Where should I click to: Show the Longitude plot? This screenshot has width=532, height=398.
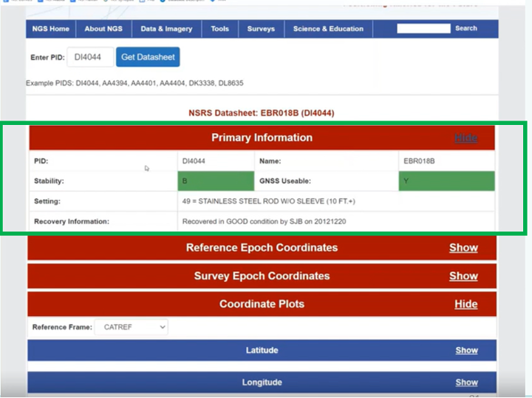tap(466, 382)
